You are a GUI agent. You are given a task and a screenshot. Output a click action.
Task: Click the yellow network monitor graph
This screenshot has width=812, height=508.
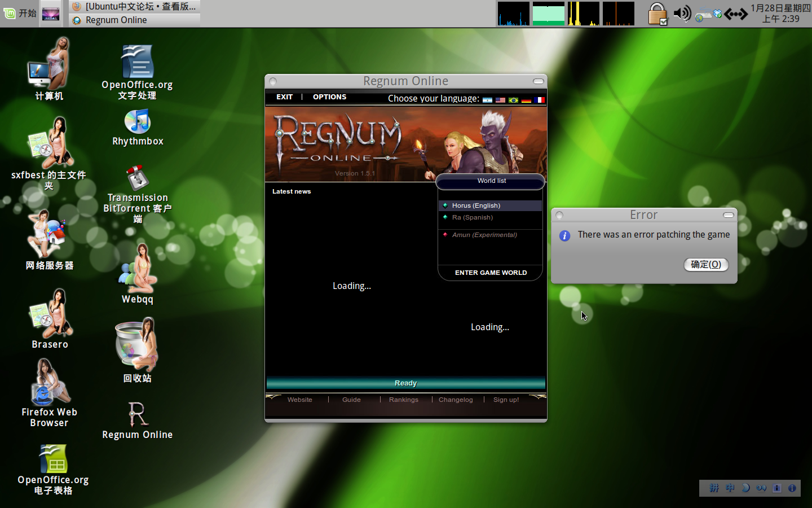coord(584,14)
